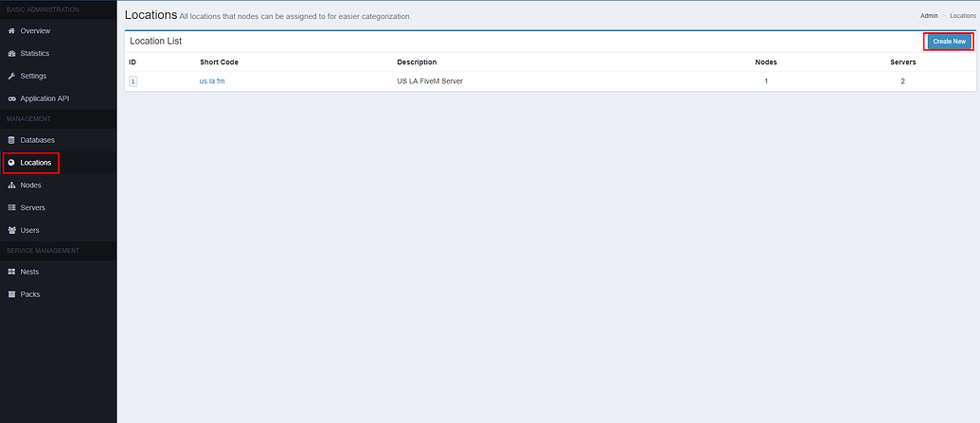Click the Application API gamepad icon

coord(11,98)
